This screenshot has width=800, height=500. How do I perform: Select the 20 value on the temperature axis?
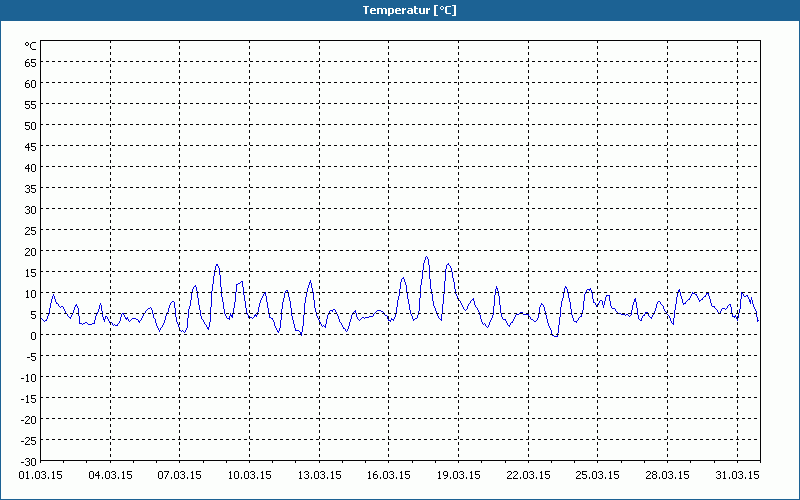(x=31, y=252)
